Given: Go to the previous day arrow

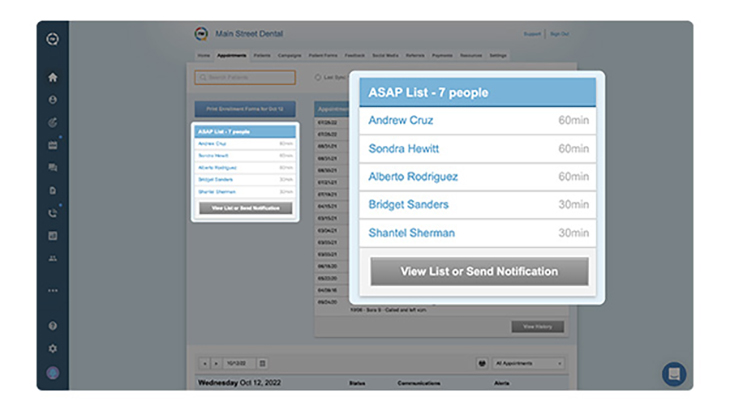Looking at the screenshot, I should 205,363.
